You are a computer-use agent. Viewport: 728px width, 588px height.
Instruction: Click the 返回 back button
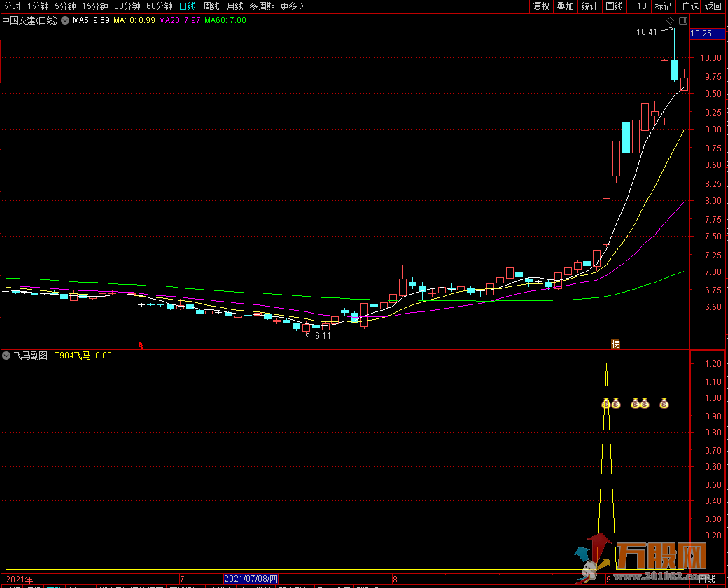pyautogui.click(x=713, y=6)
